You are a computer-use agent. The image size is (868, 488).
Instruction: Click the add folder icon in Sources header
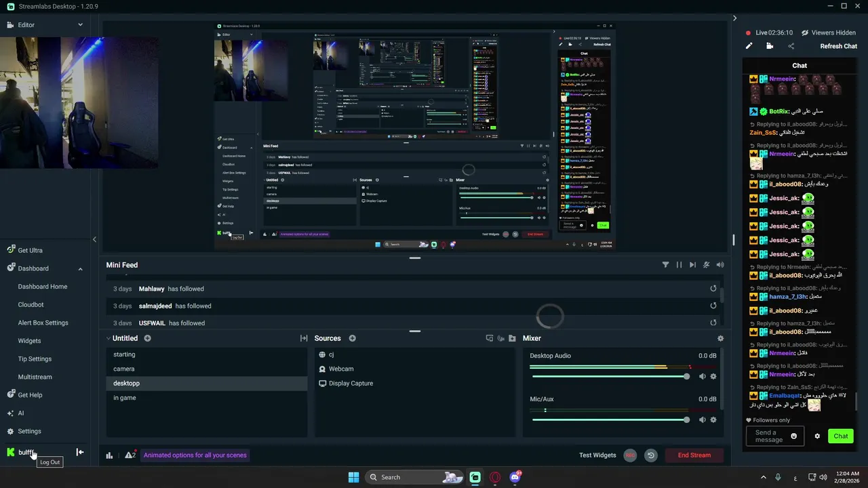pos(513,338)
